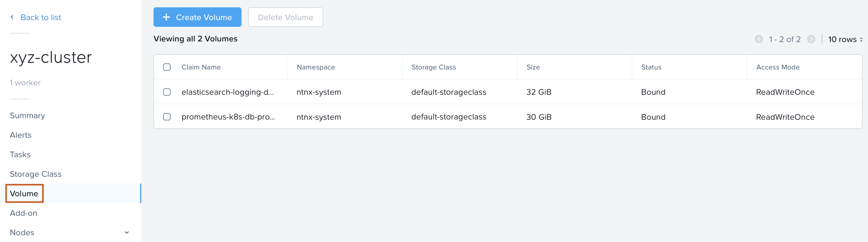Open the Summary sidebar item
This screenshot has height=242, width=868.
[x=27, y=116]
